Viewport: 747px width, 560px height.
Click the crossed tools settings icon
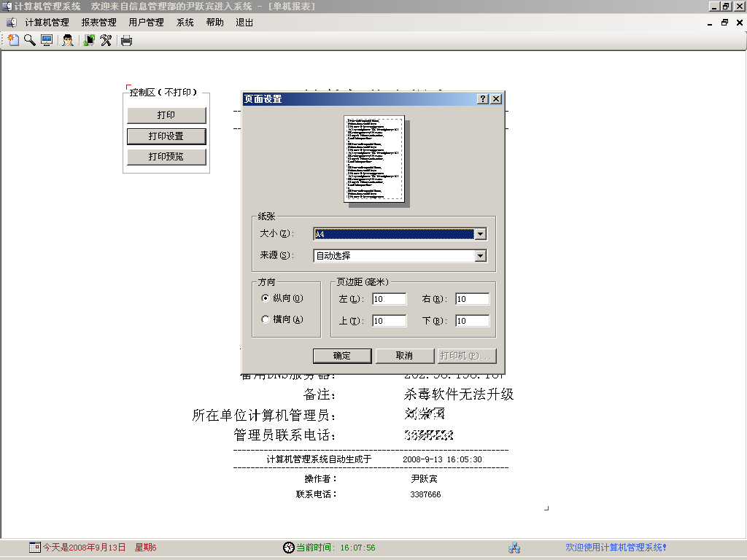point(106,40)
